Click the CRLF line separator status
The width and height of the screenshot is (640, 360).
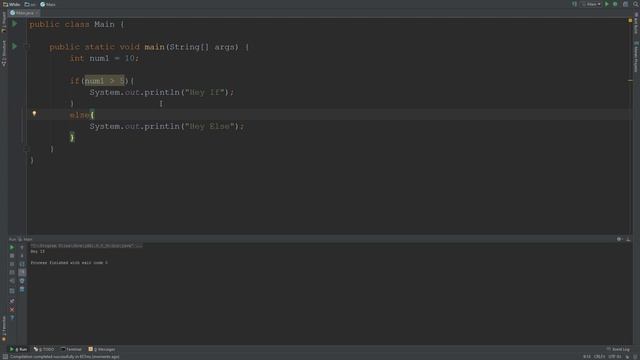pos(599,357)
